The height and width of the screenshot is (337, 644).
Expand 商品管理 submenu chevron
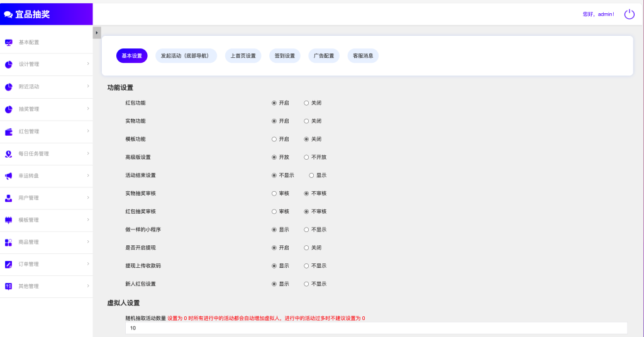point(88,242)
